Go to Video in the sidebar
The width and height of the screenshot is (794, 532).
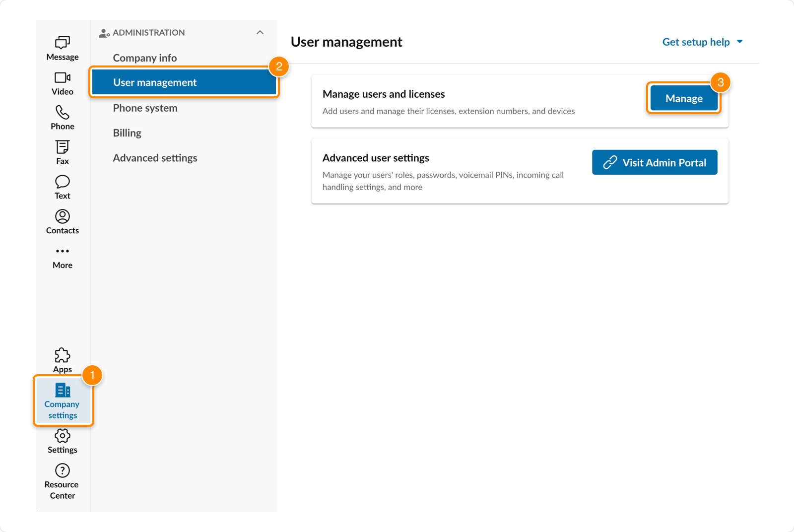[x=63, y=77]
